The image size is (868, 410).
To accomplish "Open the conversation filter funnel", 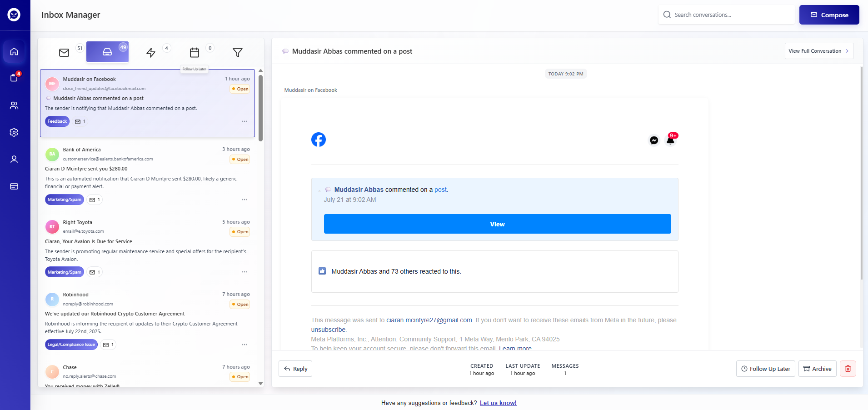I will (238, 53).
